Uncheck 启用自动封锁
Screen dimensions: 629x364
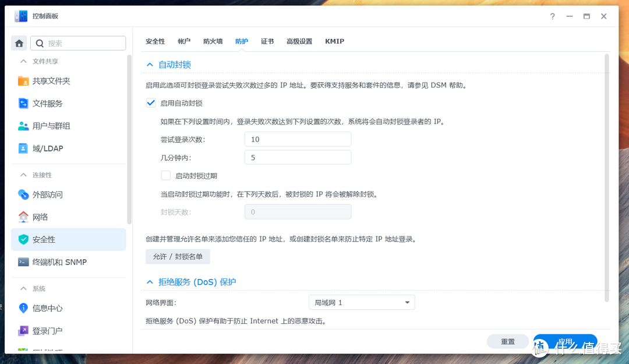coord(150,103)
